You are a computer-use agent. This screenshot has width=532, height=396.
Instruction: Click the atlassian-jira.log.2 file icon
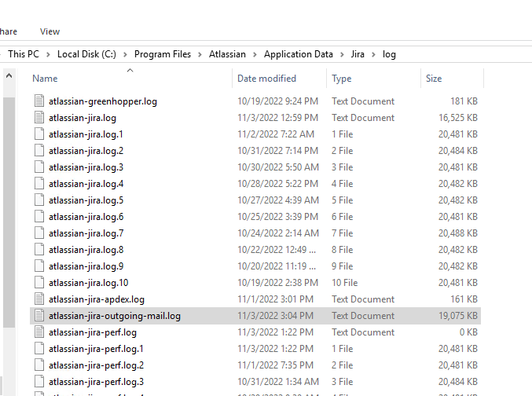(x=39, y=150)
